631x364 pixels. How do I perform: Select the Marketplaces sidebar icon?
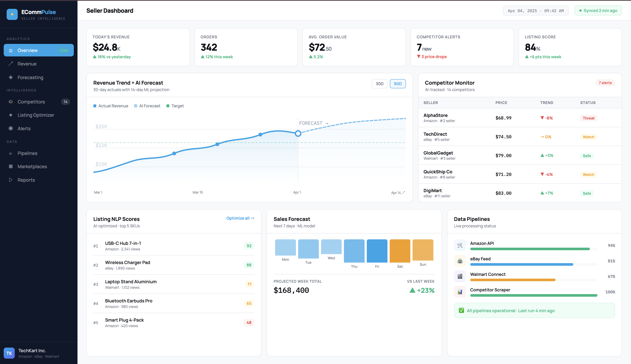point(11,167)
